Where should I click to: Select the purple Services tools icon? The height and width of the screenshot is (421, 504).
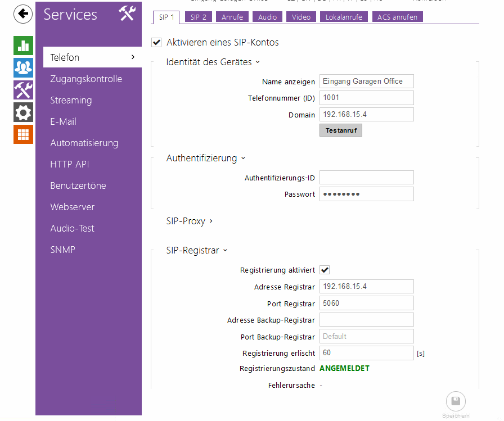coord(23,90)
